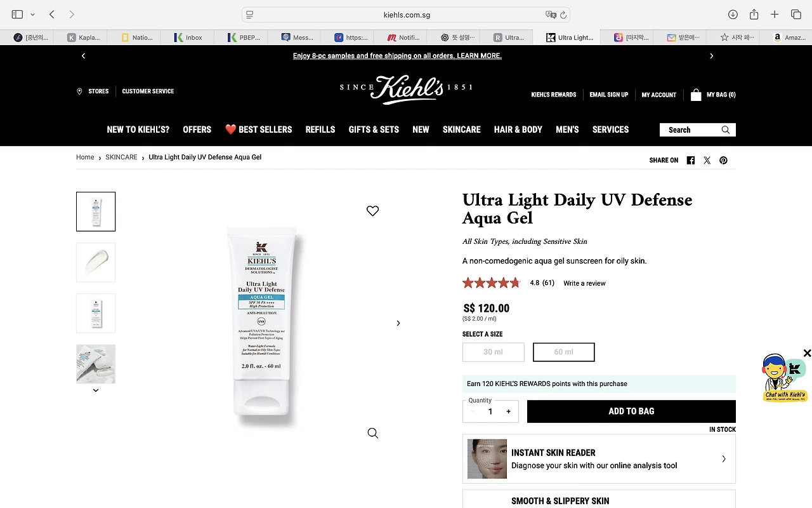Select the 60 ml size option
Image resolution: width=812 pixels, height=508 pixels.
pyautogui.click(x=564, y=352)
